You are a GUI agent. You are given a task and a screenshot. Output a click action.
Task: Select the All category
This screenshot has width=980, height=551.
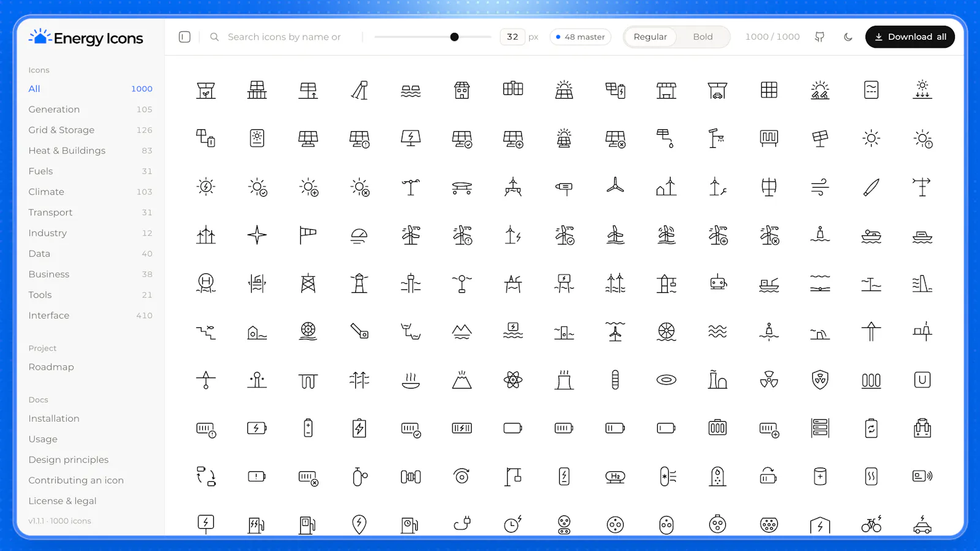tap(90, 89)
